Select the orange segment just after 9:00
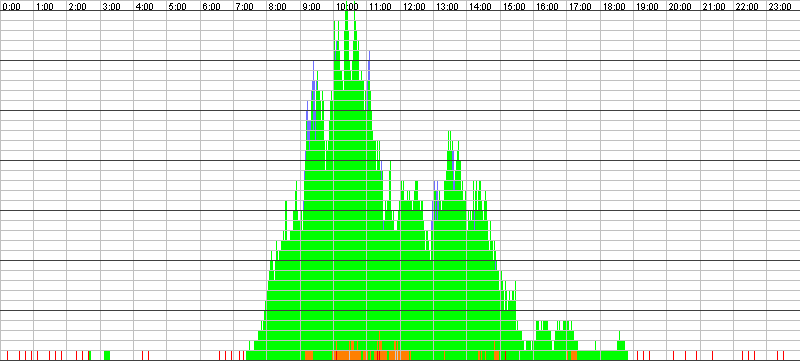 (309, 355)
